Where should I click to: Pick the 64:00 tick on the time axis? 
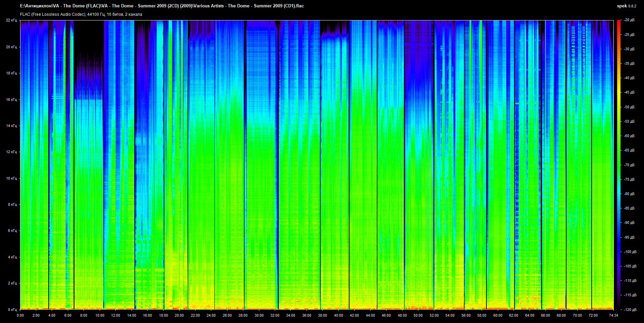click(530, 315)
